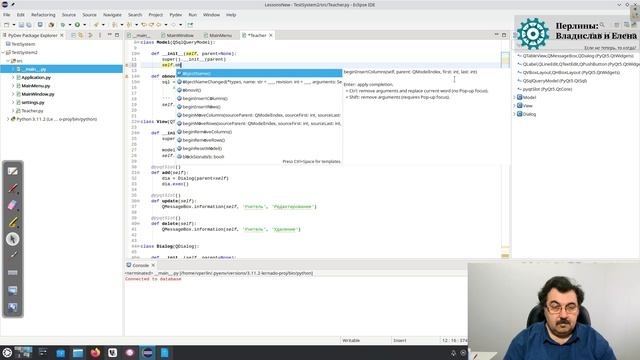Click the New file toolbar icon

[x=7, y=25]
